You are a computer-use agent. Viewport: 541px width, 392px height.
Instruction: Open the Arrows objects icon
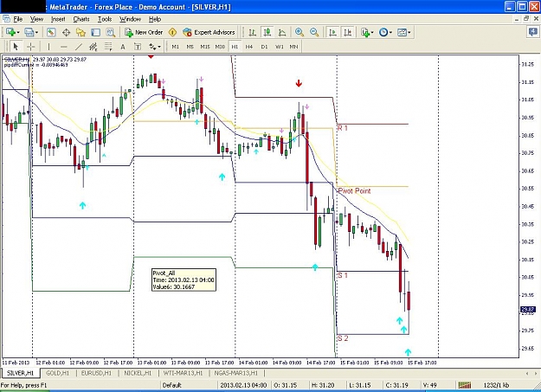[x=152, y=46]
